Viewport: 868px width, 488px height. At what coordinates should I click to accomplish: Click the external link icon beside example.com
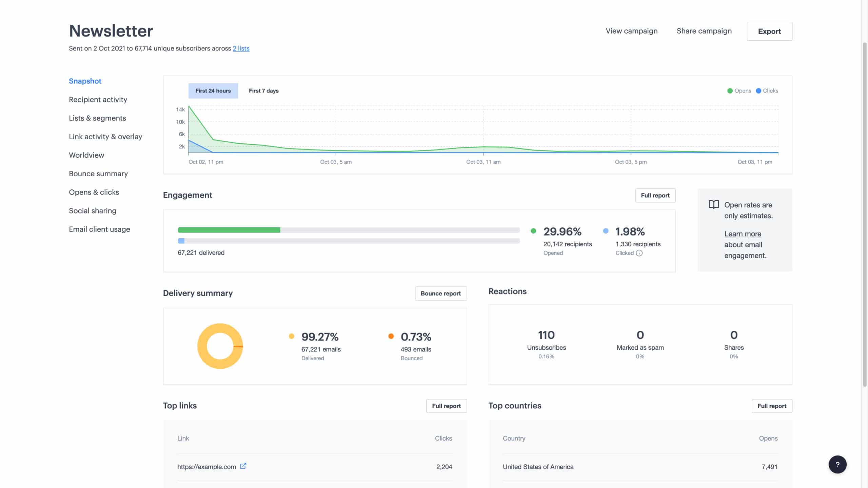[243, 466]
